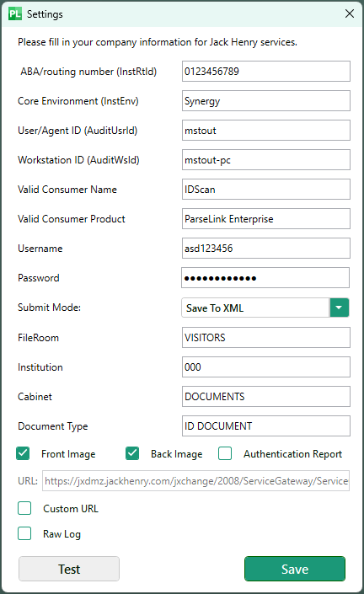
Task: Select the User/Agent ID field
Action: (266, 131)
